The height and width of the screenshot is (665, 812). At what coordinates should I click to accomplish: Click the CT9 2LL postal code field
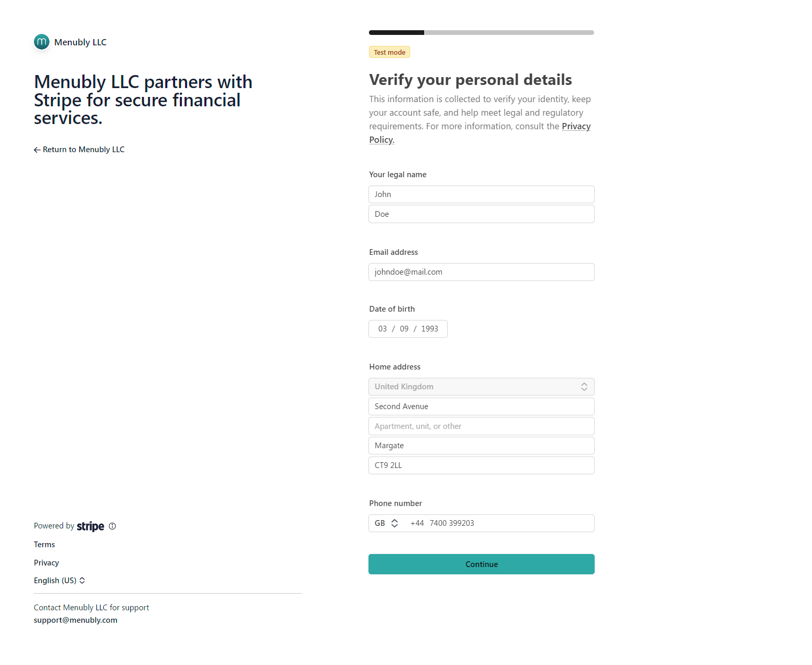[481, 465]
